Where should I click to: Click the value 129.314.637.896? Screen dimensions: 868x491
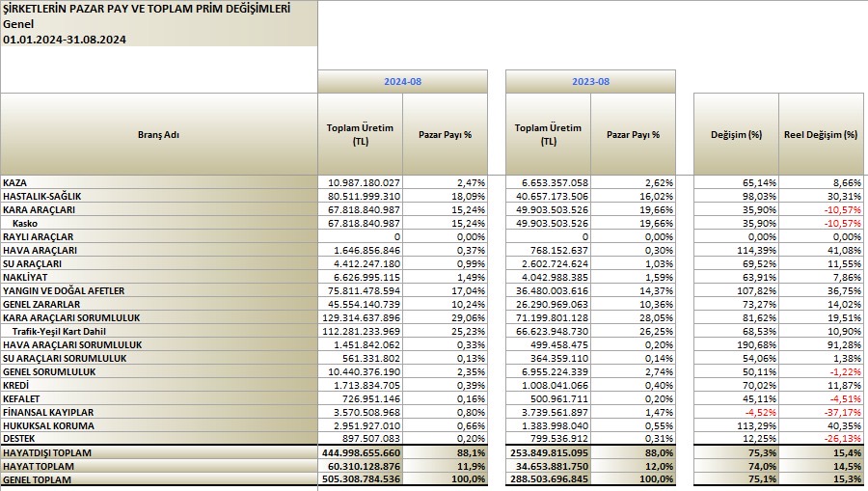[x=362, y=317]
